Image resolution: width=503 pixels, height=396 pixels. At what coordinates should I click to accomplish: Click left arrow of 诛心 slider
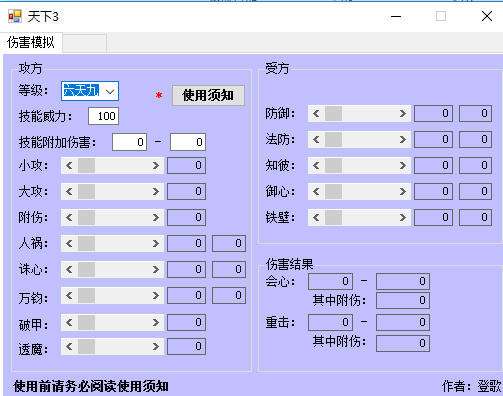(x=69, y=270)
